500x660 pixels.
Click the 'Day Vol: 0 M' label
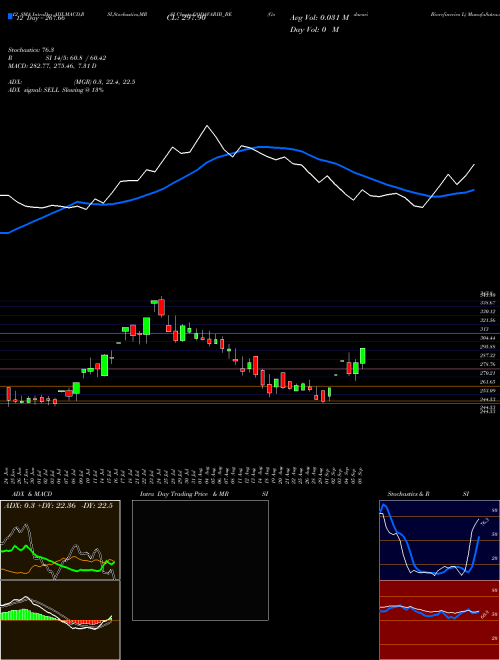(x=314, y=29)
